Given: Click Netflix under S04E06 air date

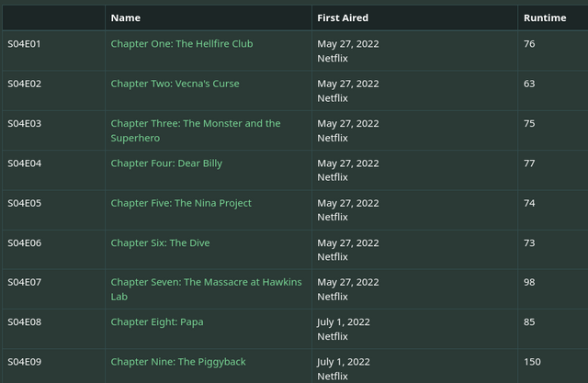Looking at the screenshot, I should (x=333, y=257).
